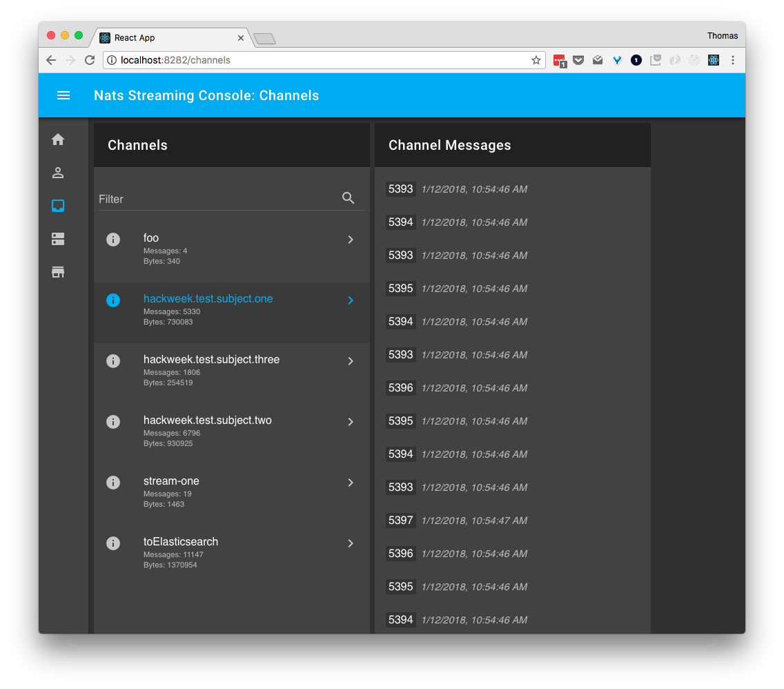Click the browser back arrow
This screenshot has width=784, height=689.
(51, 60)
